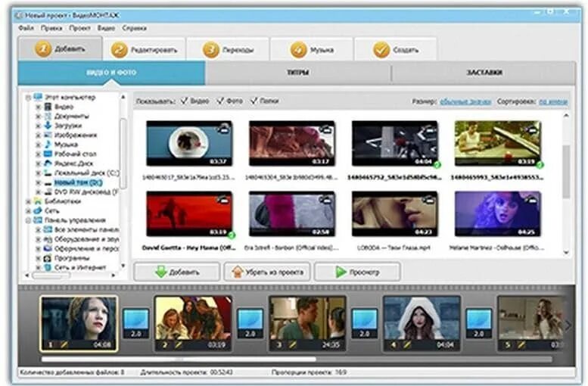Click the Этот компьютер monitor icon
Screen dimensions: 588x386
(x=38, y=97)
